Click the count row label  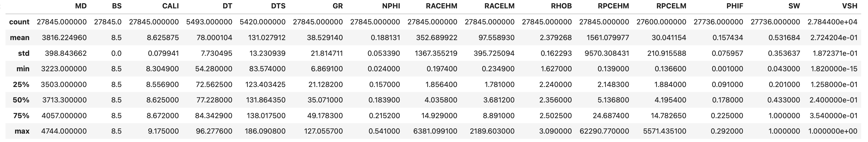point(19,22)
